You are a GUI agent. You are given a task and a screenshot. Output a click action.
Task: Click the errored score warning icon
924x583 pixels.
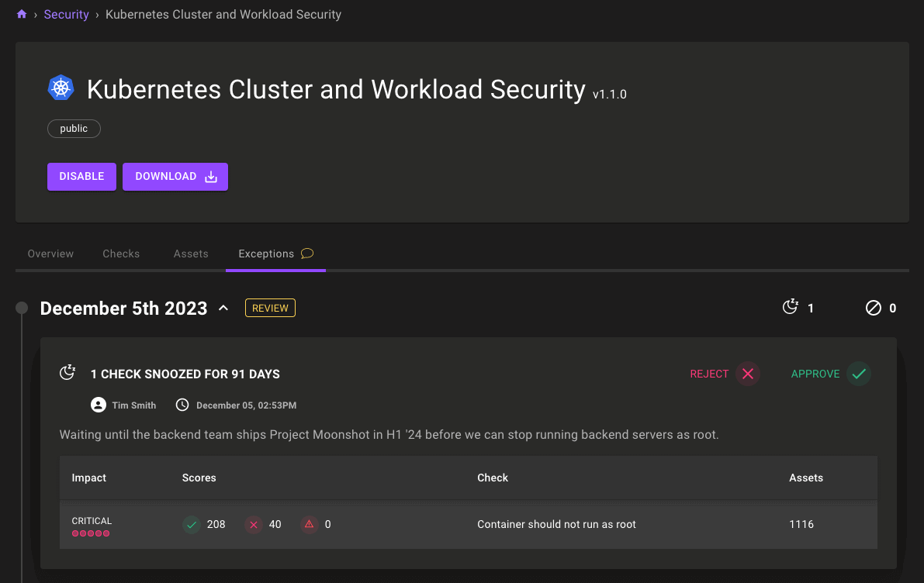310,525
